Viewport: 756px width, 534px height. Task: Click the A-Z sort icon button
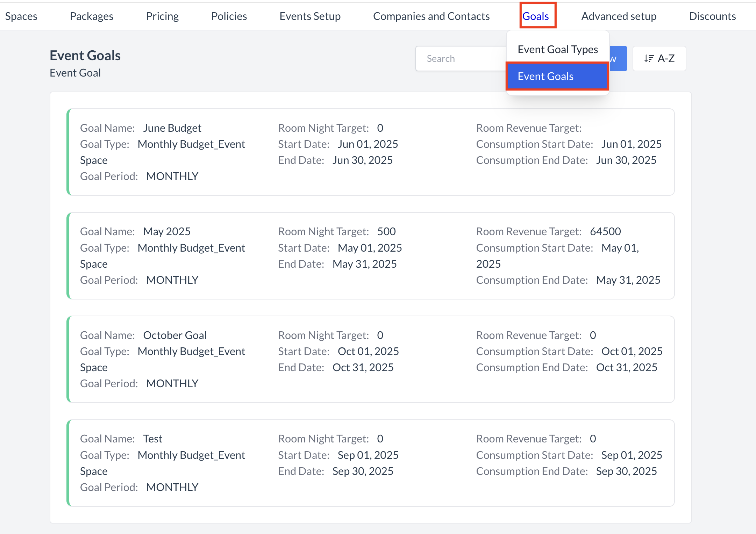tap(659, 58)
